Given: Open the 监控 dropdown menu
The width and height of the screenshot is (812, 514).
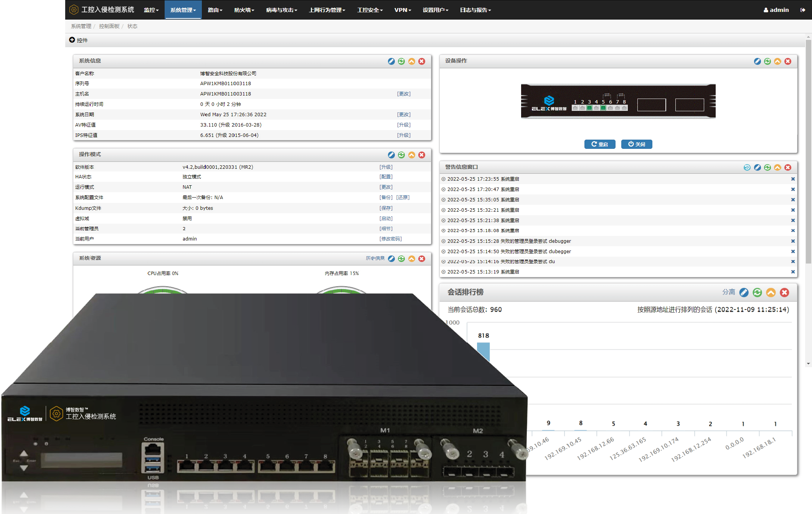Looking at the screenshot, I should [151, 10].
